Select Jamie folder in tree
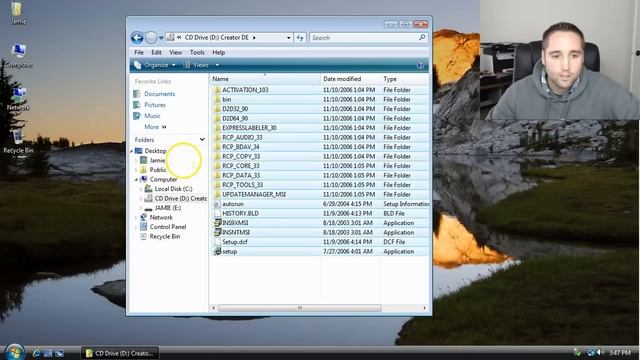 pyautogui.click(x=157, y=160)
